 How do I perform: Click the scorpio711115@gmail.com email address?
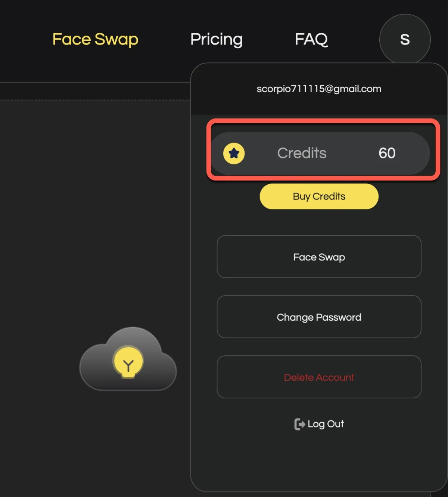[x=319, y=89]
